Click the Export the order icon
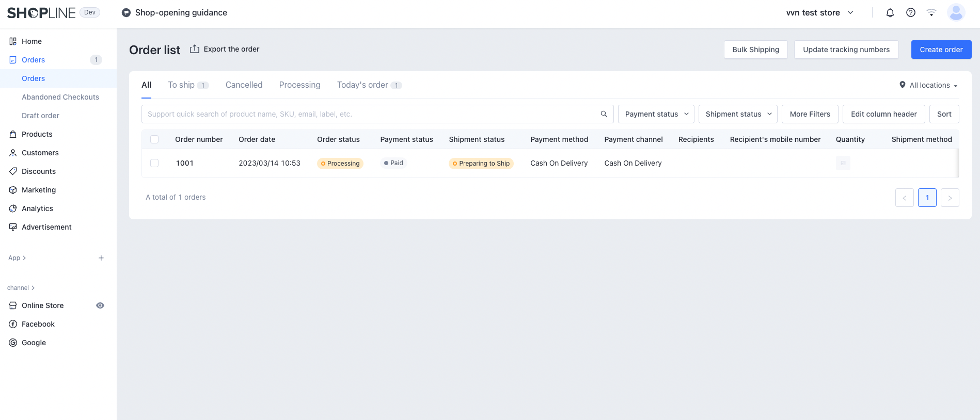 point(195,49)
